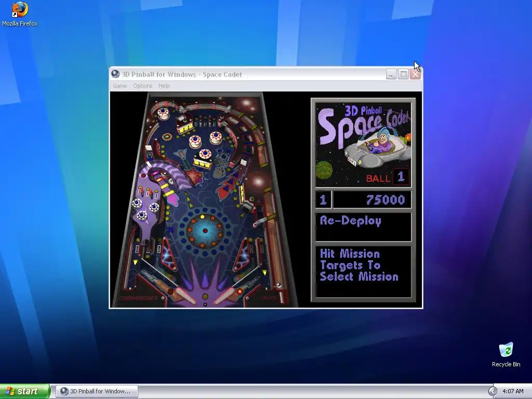
Task: Close the 3D Pinball window
Action: click(x=415, y=74)
